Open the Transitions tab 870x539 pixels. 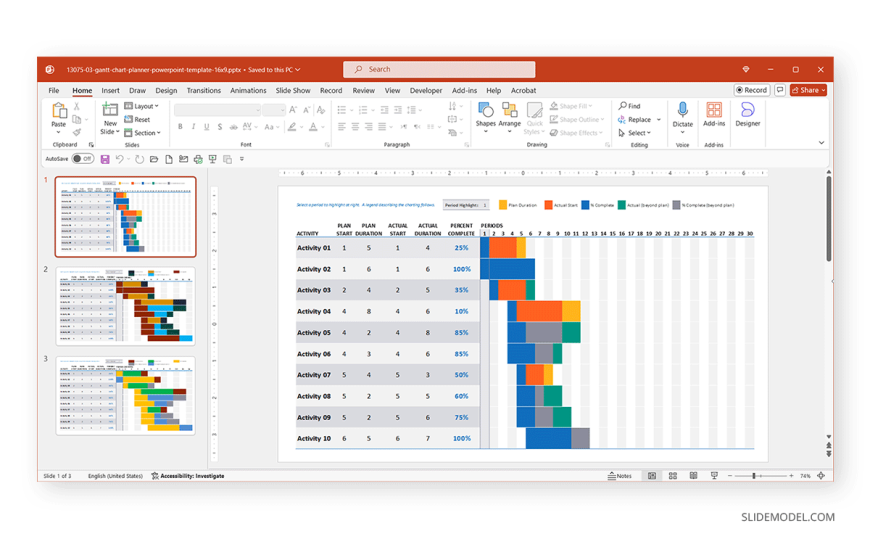204,90
